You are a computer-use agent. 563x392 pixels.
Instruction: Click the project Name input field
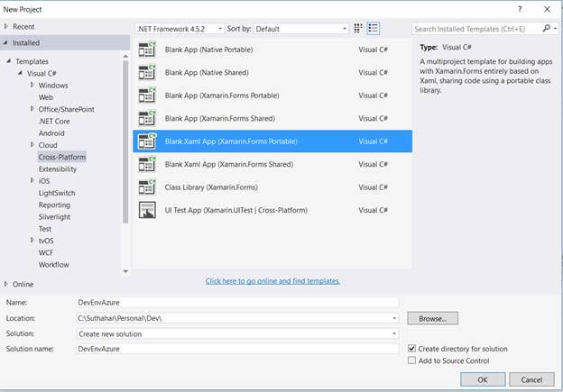coord(237,303)
